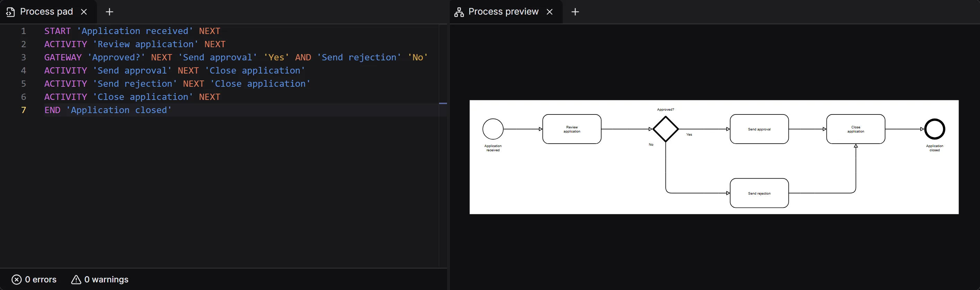Click 'Close application' string on line 6
Image resolution: width=980 pixels, height=290 pixels.
tap(143, 97)
